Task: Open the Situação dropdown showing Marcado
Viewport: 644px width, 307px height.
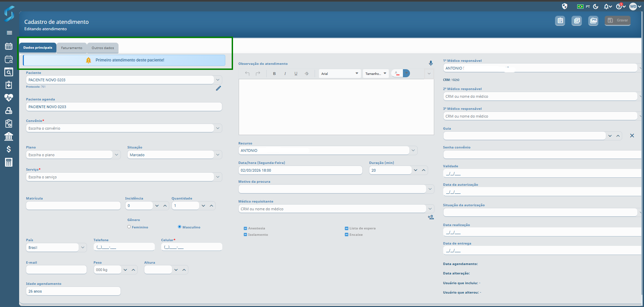Action: click(x=218, y=155)
